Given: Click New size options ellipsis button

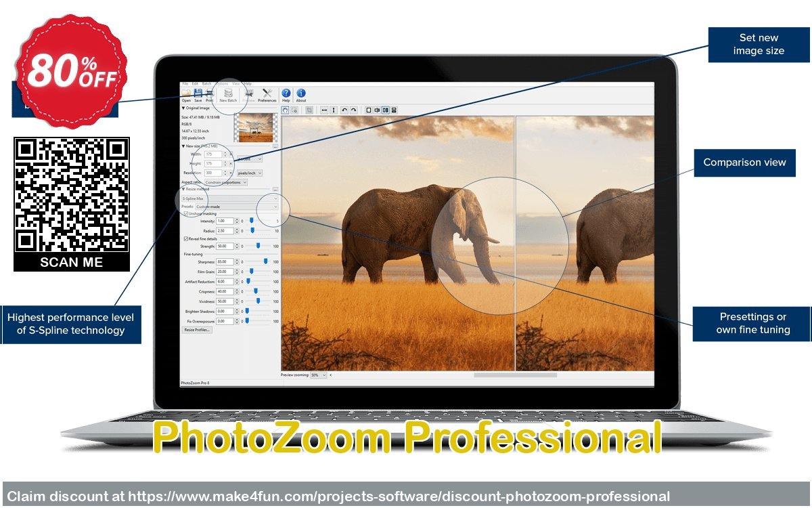Looking at the screenshot, I should (x=275, y=146).
